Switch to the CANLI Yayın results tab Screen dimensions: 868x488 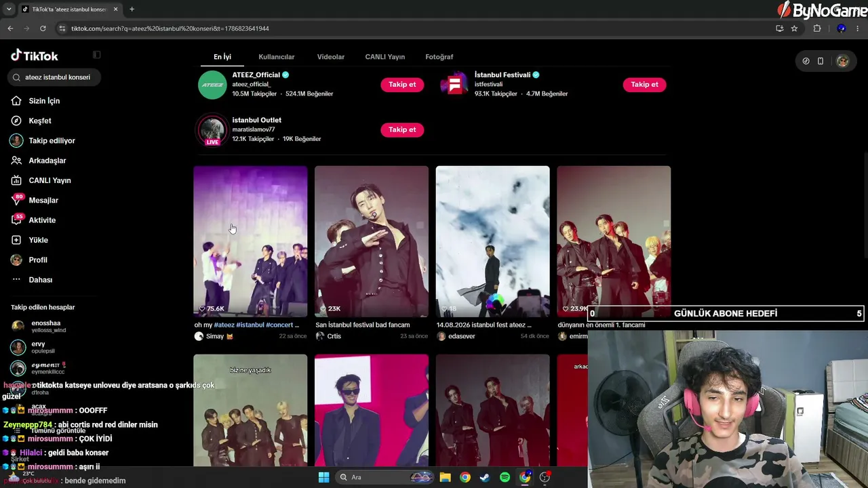(x=385, y=57)
